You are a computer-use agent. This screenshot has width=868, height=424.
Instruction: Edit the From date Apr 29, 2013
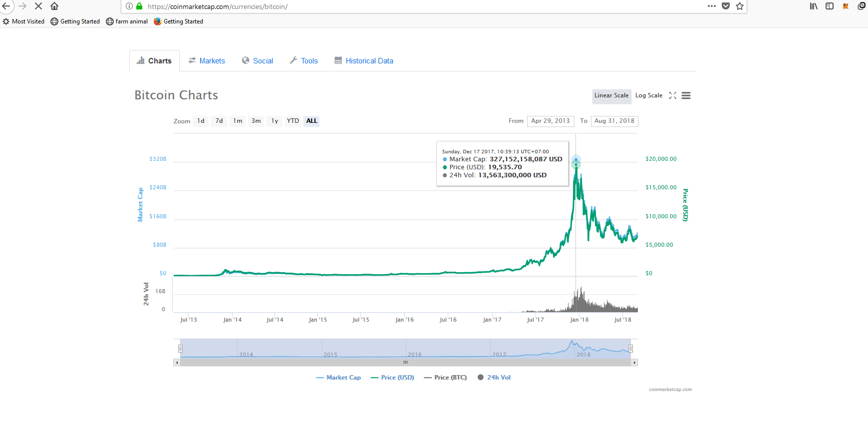551,121
